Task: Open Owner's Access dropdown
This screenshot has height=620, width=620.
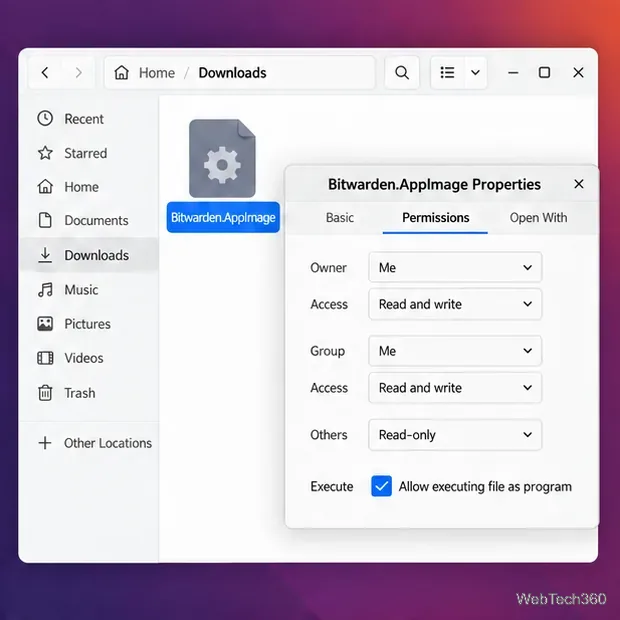Action: pyautogui.click(x=455, y=304)
